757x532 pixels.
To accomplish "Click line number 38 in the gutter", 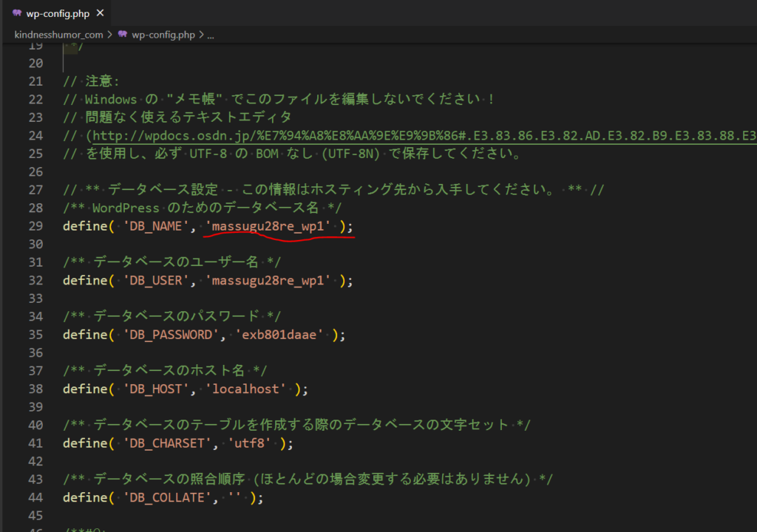I will (x=35, y=389).
